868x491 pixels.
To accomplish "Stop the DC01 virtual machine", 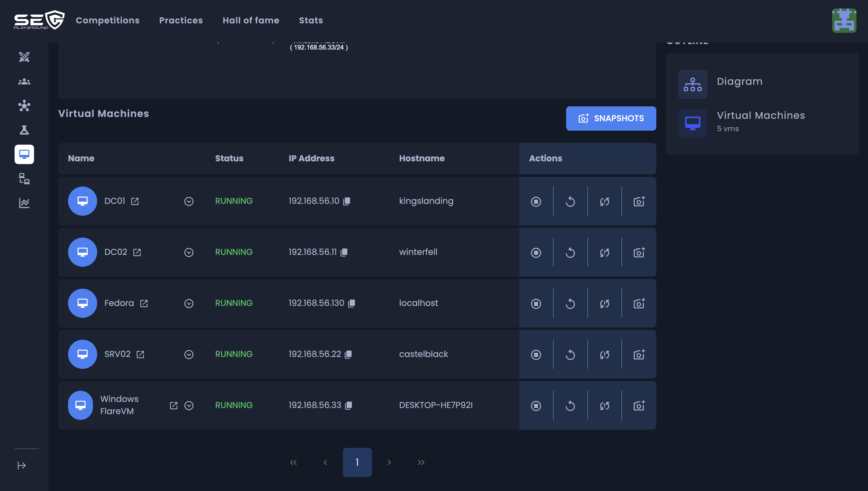I will [x=536, y=201].
